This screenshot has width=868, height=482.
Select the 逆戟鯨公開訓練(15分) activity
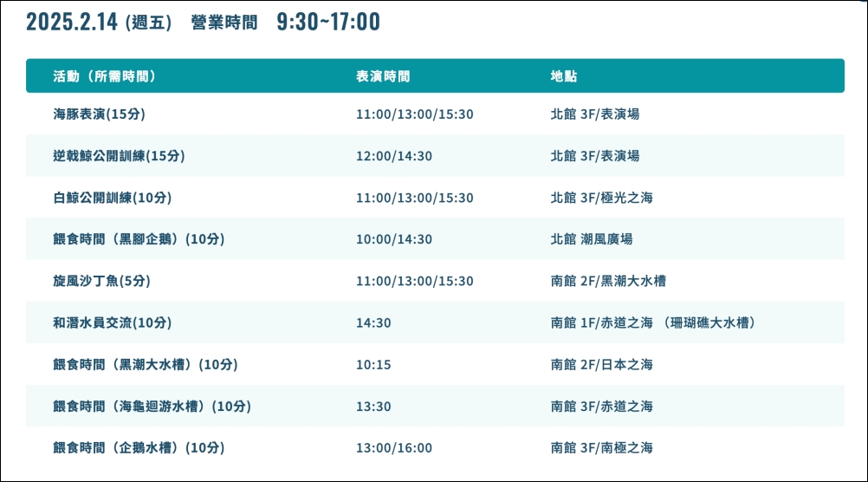[x=119, y=156]
